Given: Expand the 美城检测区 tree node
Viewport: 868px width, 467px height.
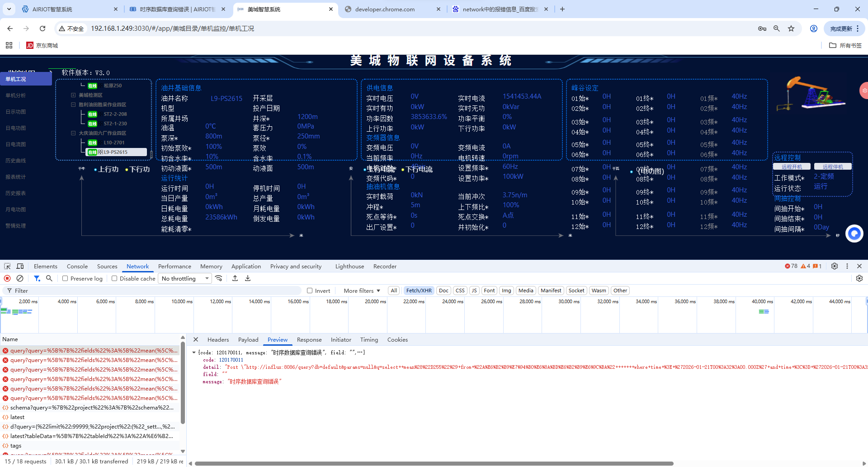Looking at the screenshot, I should click(x=73, y=95).
